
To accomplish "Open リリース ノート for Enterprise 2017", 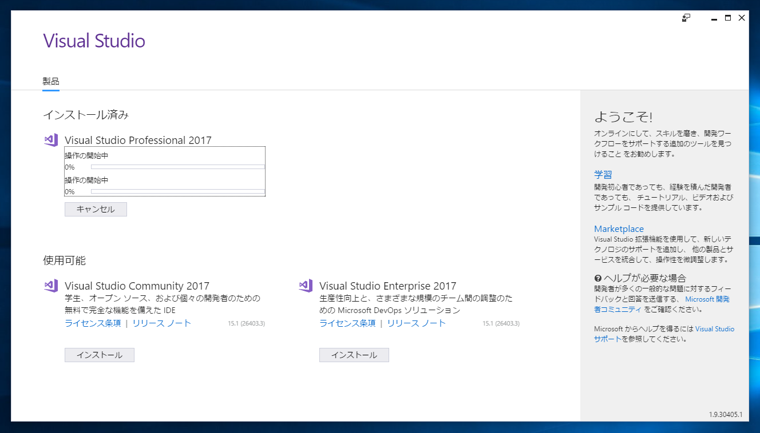I will coord(416,323).
